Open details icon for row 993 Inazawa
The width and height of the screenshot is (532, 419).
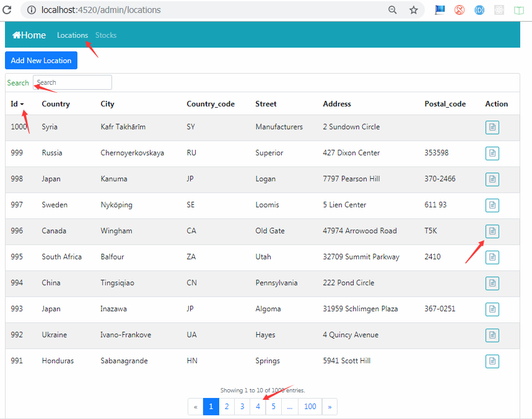click(x=492, y=309)
